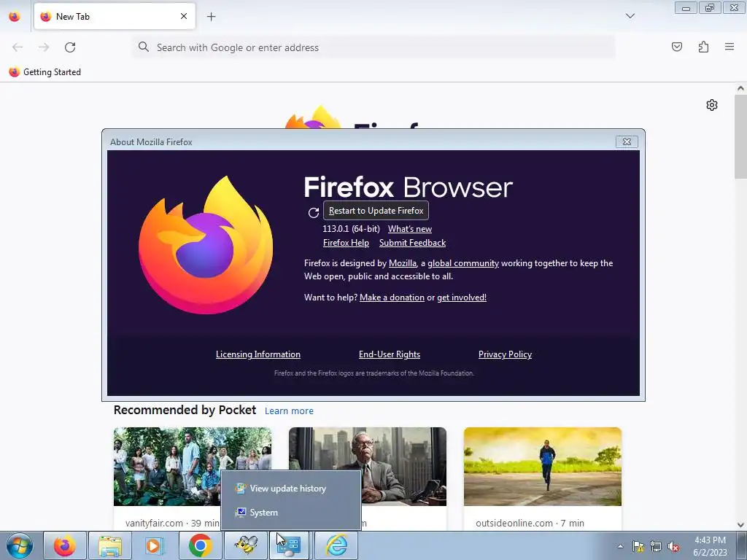This screenshot has width=747, height=560.
Task: Open Google Chrome from taskbar
Action: [200, 545]
